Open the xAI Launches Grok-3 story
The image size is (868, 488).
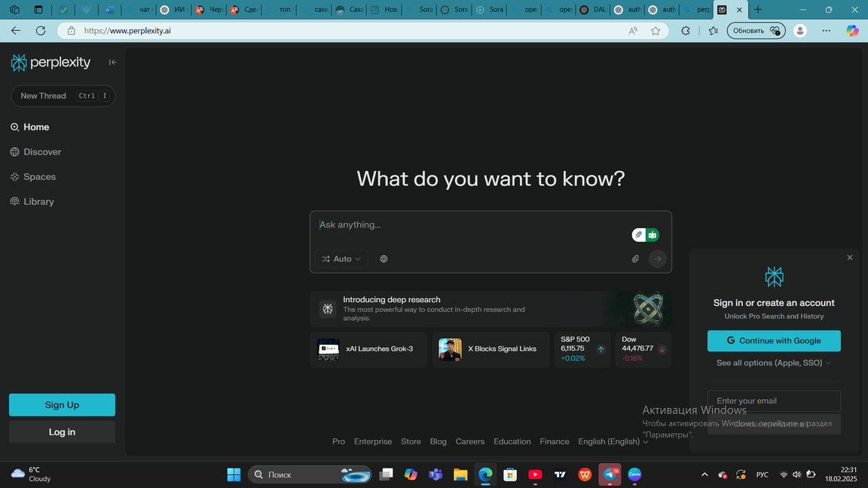368,349
